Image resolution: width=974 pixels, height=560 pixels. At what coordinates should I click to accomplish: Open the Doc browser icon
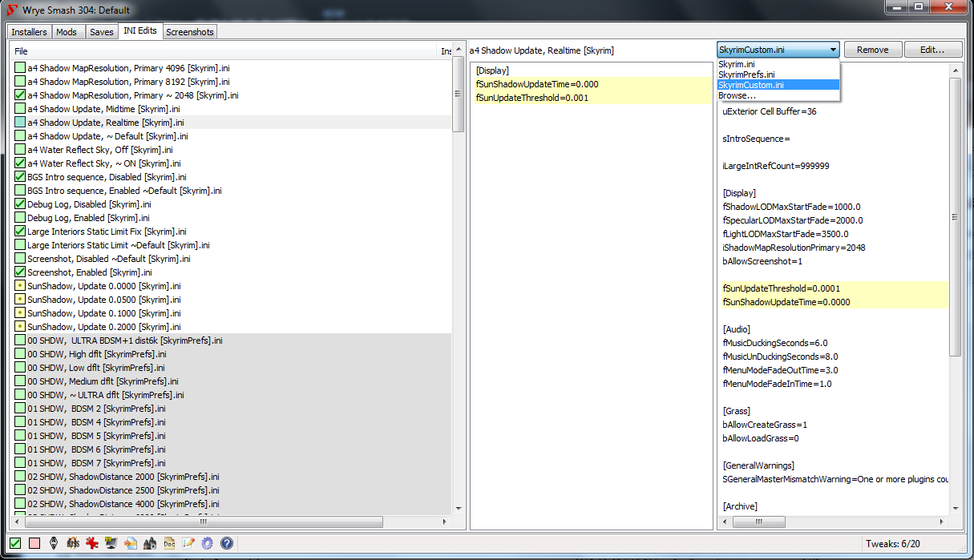click(x=169, y=543)
